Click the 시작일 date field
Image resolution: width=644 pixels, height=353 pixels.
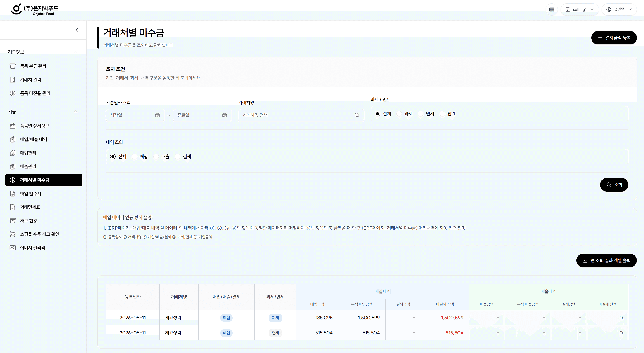[135, 115]
